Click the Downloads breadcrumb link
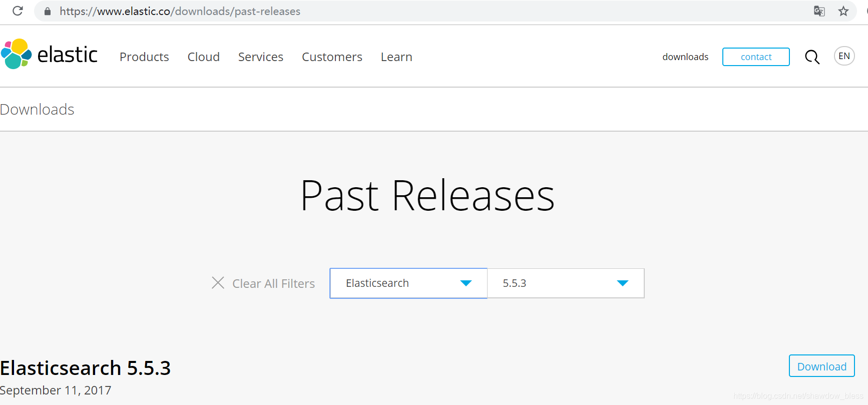Image resolution: width=868 pixels, height=405 pixels. pos(37,109)
